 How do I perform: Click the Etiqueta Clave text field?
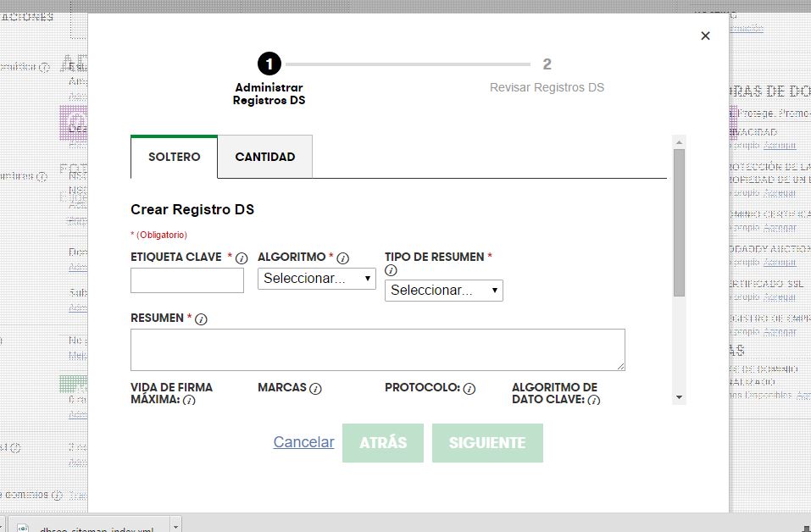(186, 280)
